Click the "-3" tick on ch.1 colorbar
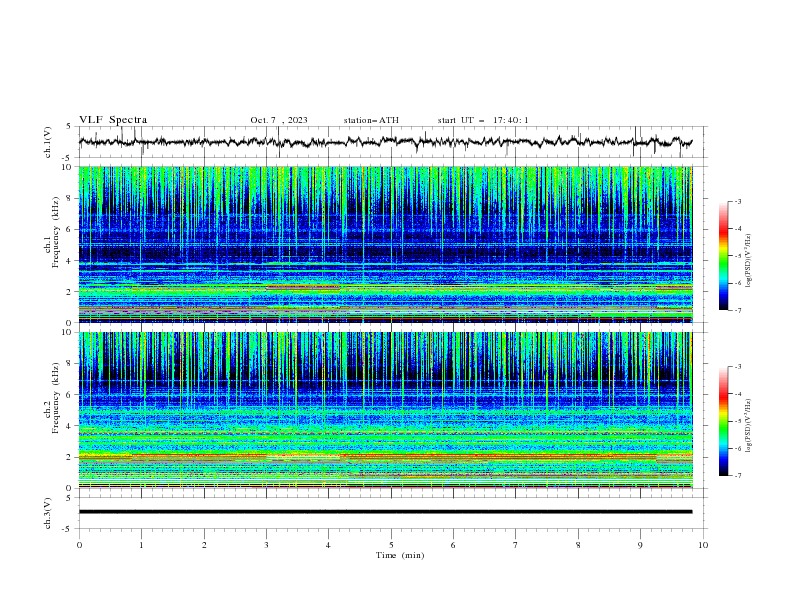 [737, 201]
